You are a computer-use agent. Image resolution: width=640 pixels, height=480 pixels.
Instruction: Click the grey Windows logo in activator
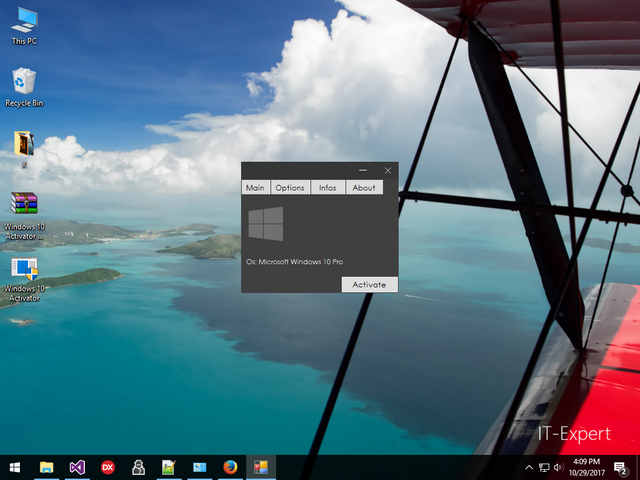coord(266,223)
